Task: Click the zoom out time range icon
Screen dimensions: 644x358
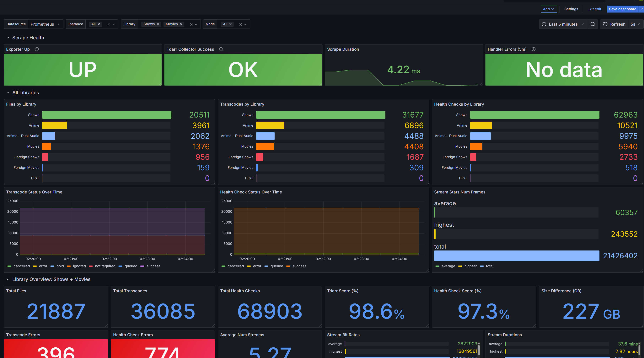Action: coord(593,24)
